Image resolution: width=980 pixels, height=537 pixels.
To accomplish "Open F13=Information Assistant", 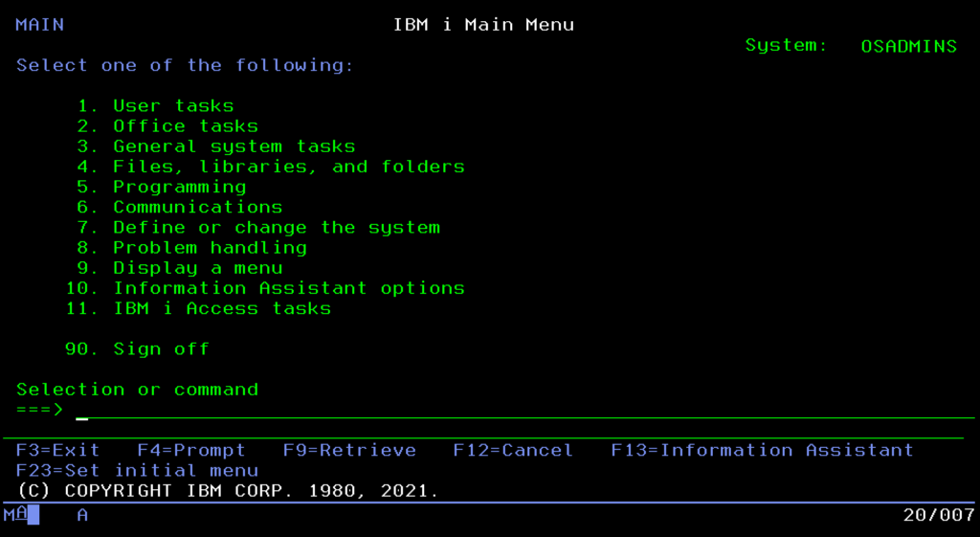I will [762, 450].
